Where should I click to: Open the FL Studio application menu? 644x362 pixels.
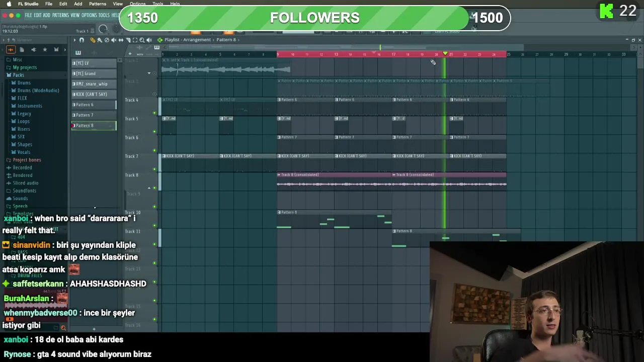click(x=28, y=4)
